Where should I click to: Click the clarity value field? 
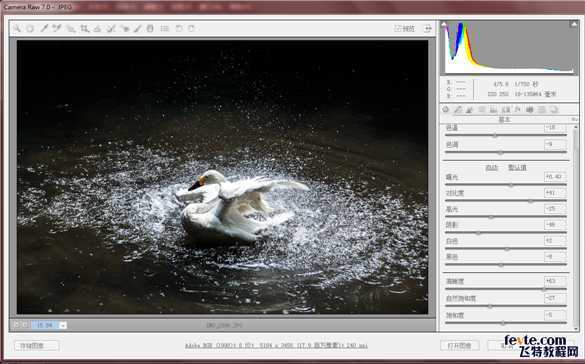pos(555,281)
